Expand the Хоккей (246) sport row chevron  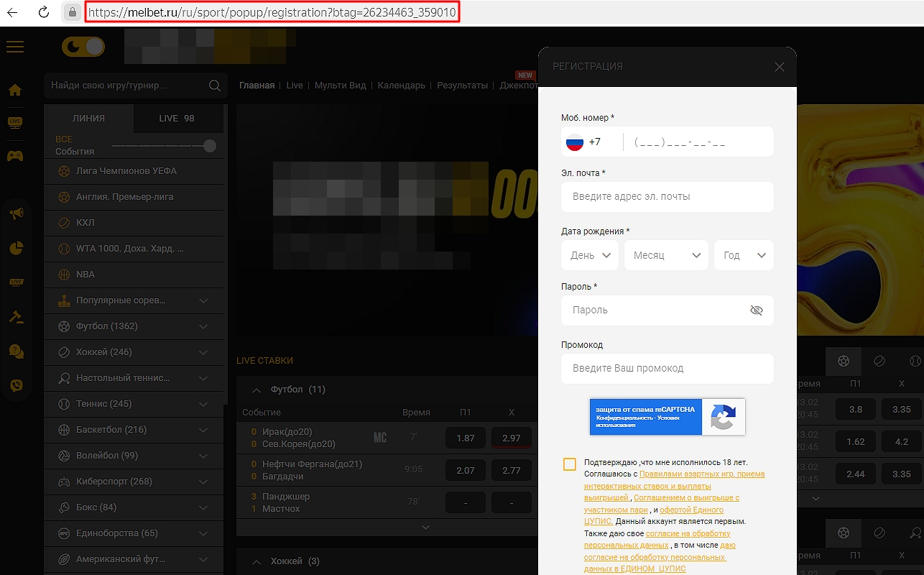(203, 352)
